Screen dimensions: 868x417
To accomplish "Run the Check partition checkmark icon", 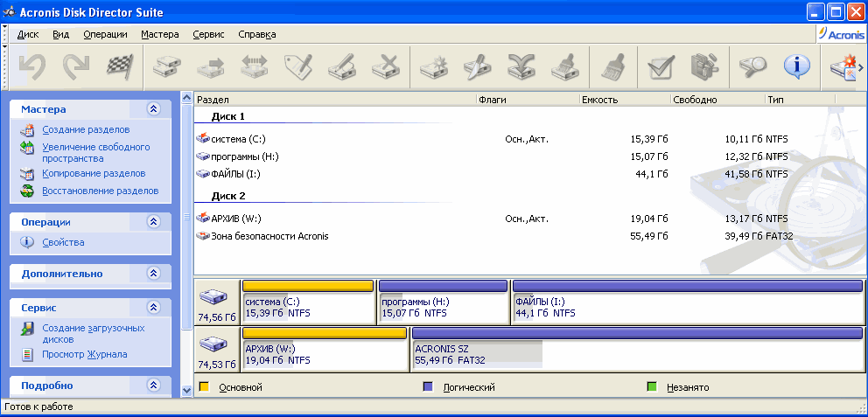I will click(661, 67).
